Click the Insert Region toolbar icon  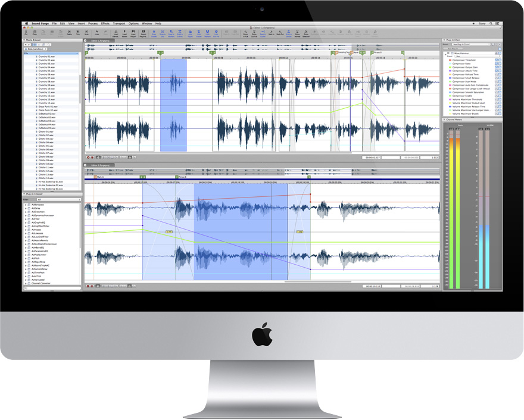(x=133, y=33)
